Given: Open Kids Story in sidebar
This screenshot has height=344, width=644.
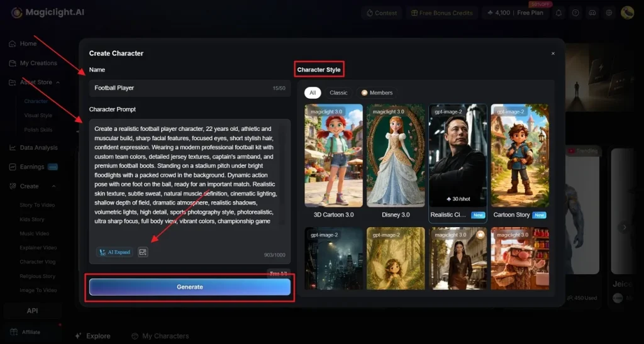Looking at the screenshot, I should [x=31, y=219].
